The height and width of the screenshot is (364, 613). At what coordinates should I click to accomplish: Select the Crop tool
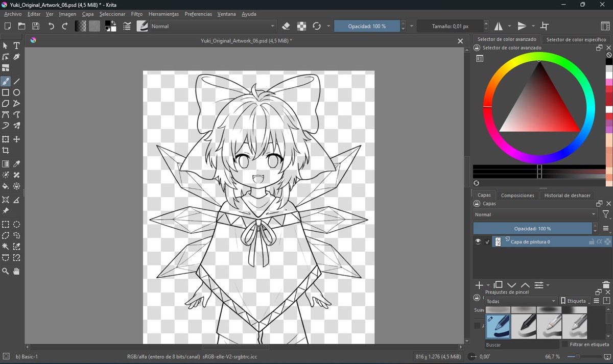point(6,151)
